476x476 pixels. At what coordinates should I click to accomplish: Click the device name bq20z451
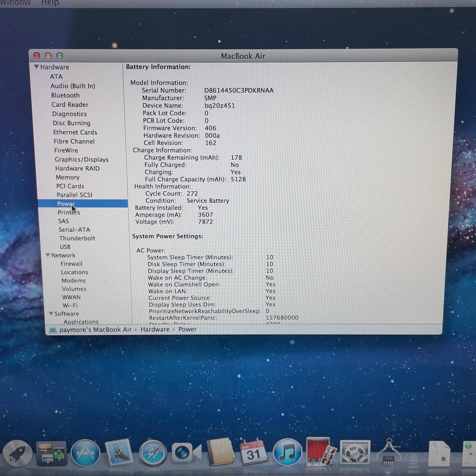[x=219, y=106]
